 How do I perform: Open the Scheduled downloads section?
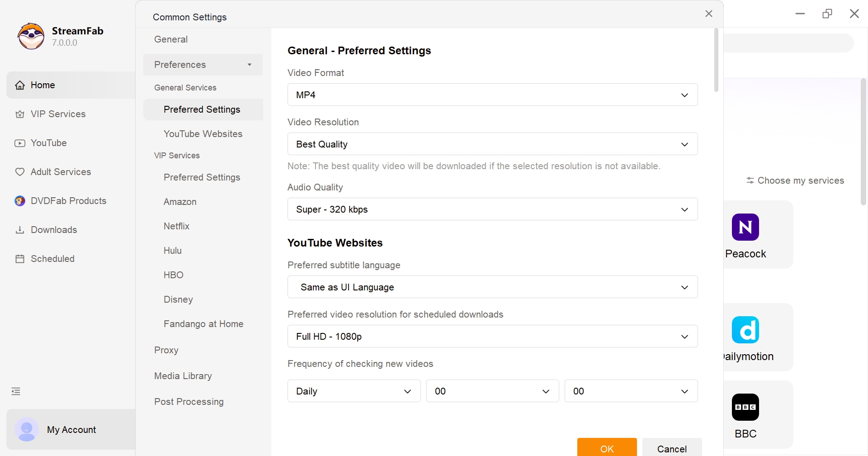click(52, 259)
